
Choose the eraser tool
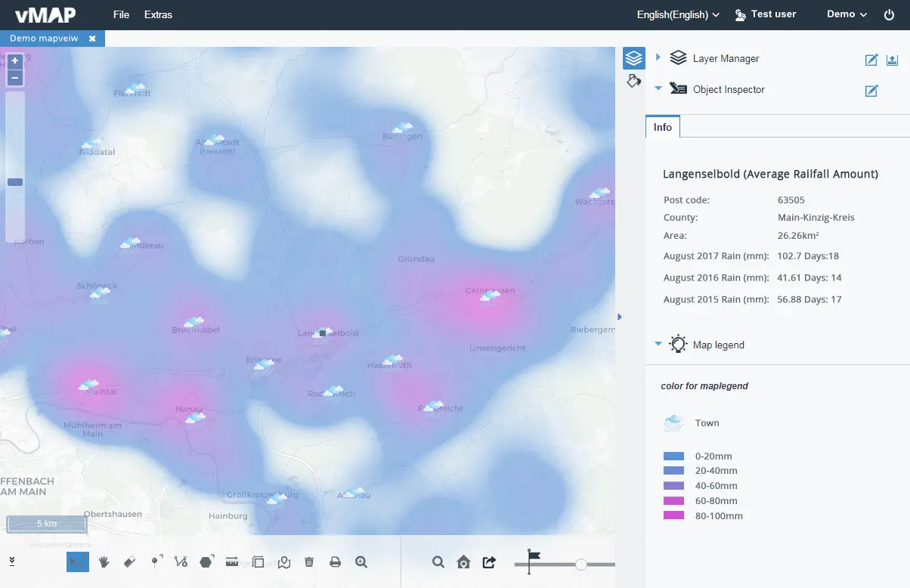129,562
